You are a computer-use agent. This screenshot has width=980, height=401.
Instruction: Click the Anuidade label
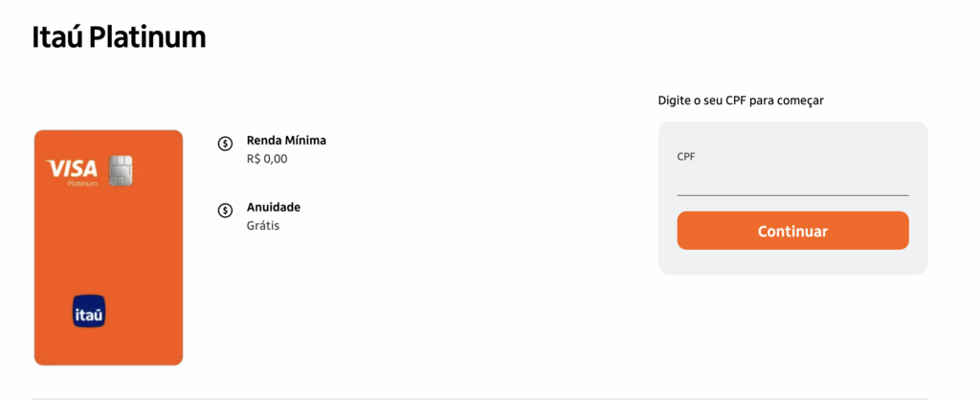[274, 207]
